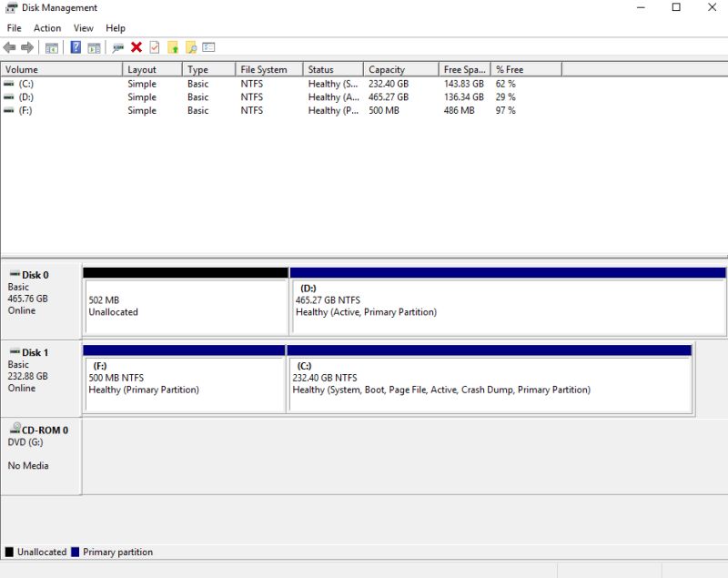The width and height of the screenshot is (728, 578).
Task: Open the View menu
Action: (83, 27)
